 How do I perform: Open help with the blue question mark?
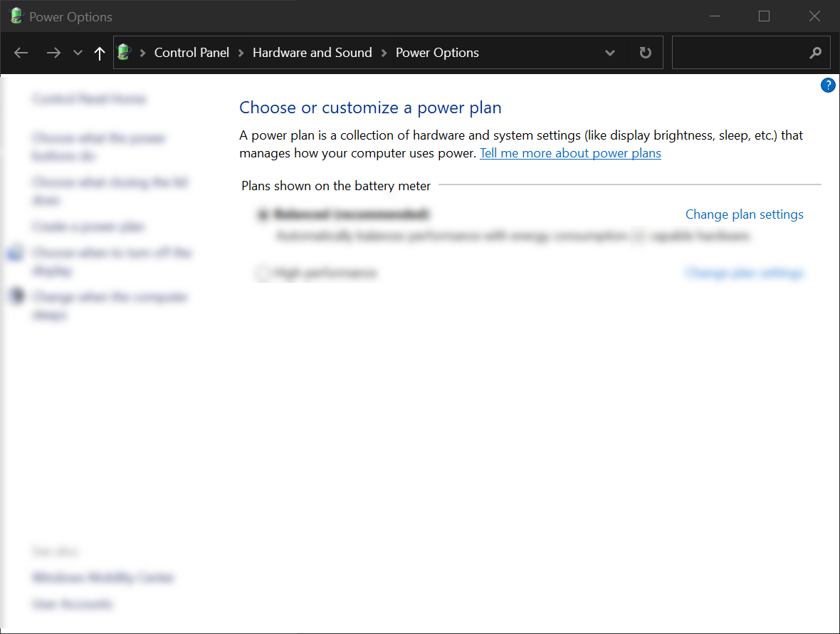click(x=828, y=85)
